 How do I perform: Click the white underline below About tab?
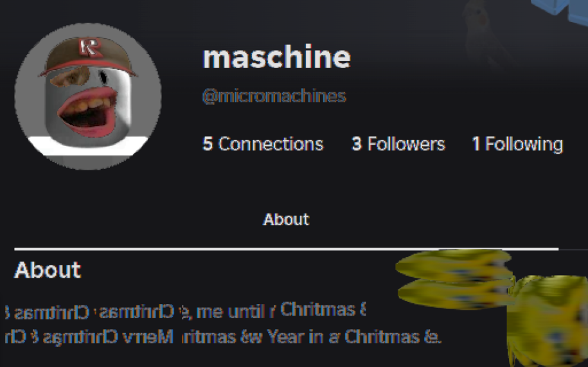[x=286, y=249]
